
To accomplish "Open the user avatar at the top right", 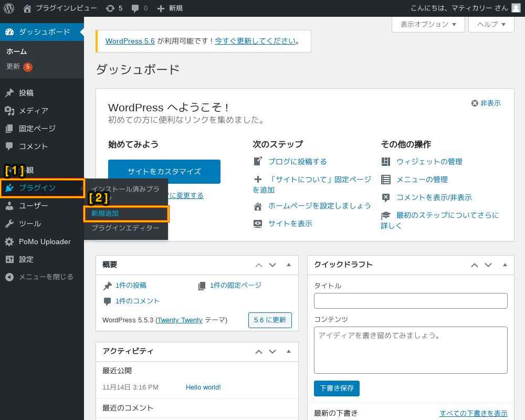I will (x=516, y=8).
